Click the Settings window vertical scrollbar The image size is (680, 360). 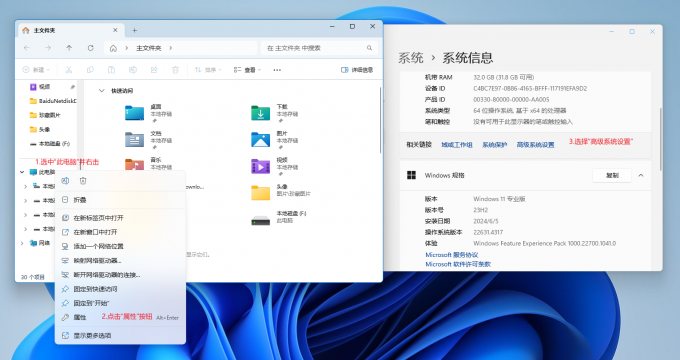point(660,139)
